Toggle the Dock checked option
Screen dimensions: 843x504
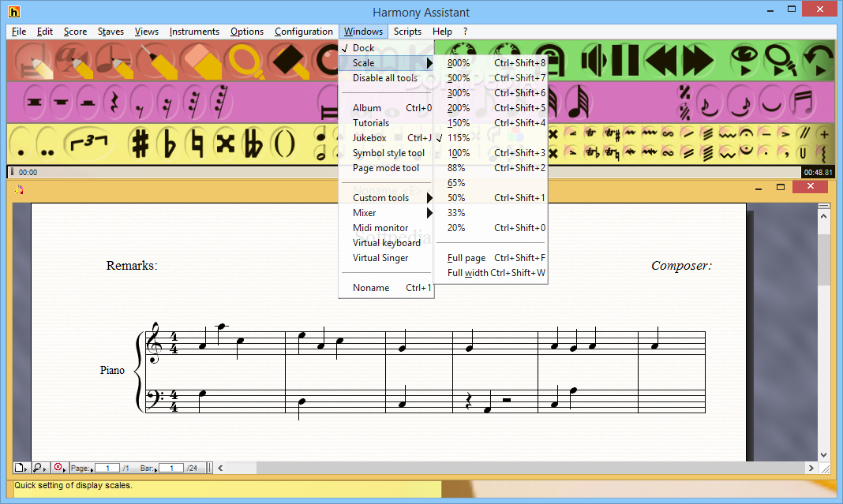click(386, 48)
